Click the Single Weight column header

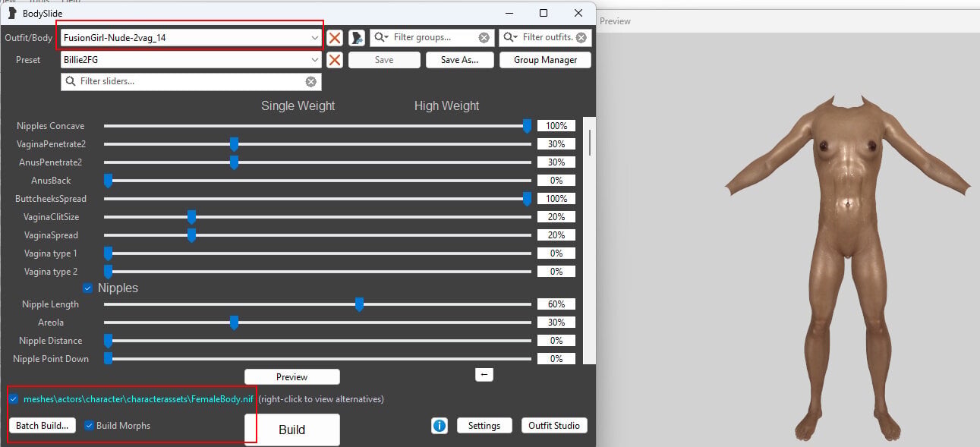tap(298, 106)
